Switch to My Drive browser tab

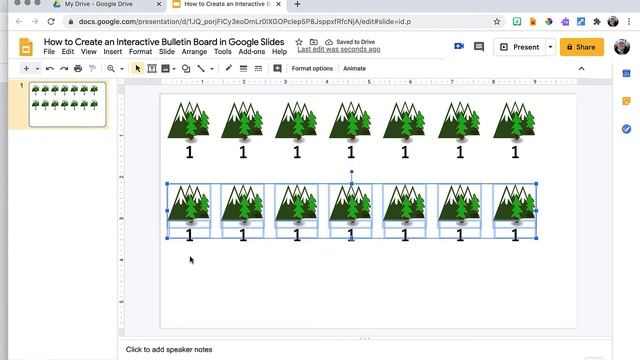(x=98, y=4)
